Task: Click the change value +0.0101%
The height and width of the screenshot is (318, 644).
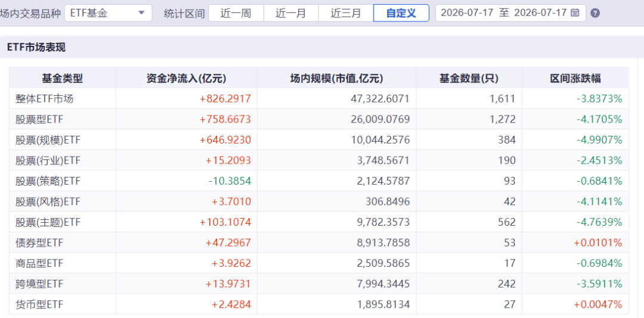Action: coord(598,242)
